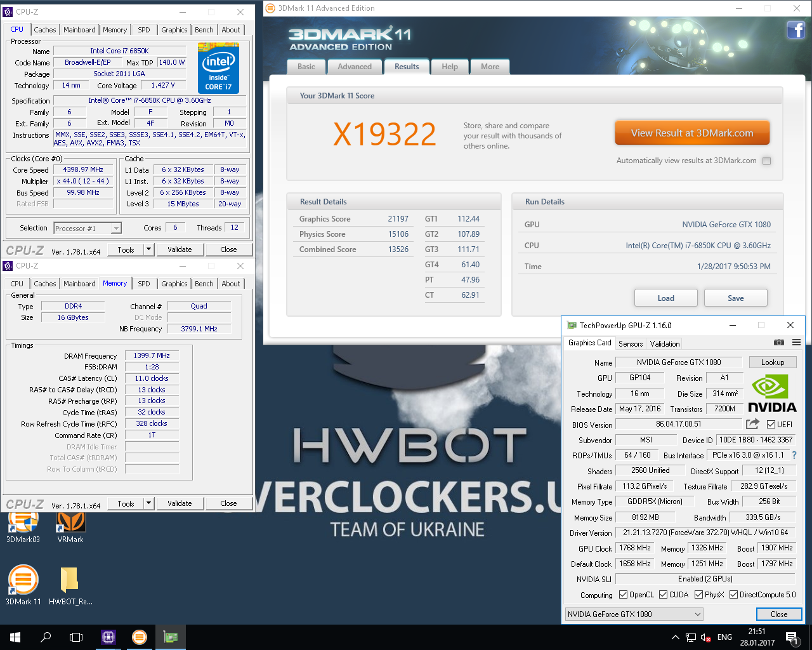
Task: Click the Physics Score value 15106
Action: [x=398, y=234]
